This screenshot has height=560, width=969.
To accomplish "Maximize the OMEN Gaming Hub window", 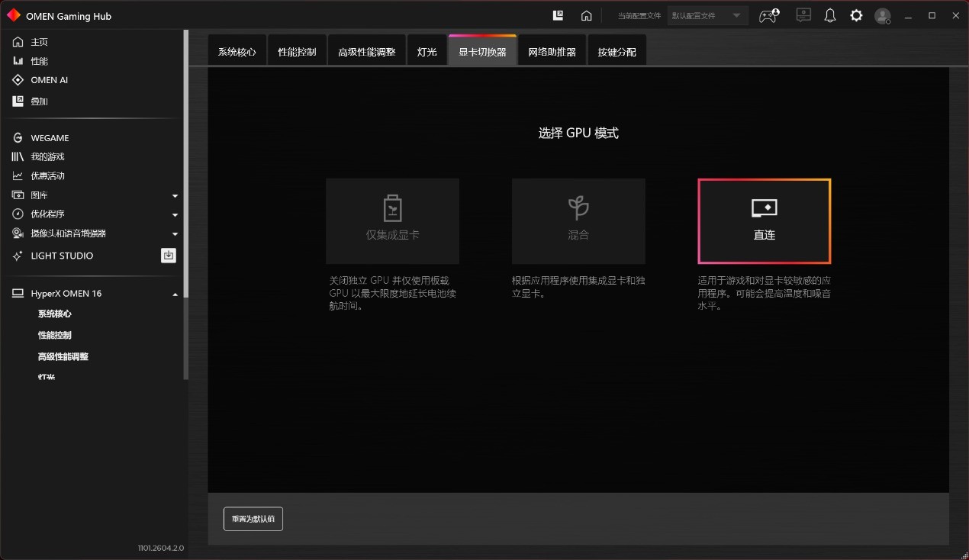I will point(932,15).
